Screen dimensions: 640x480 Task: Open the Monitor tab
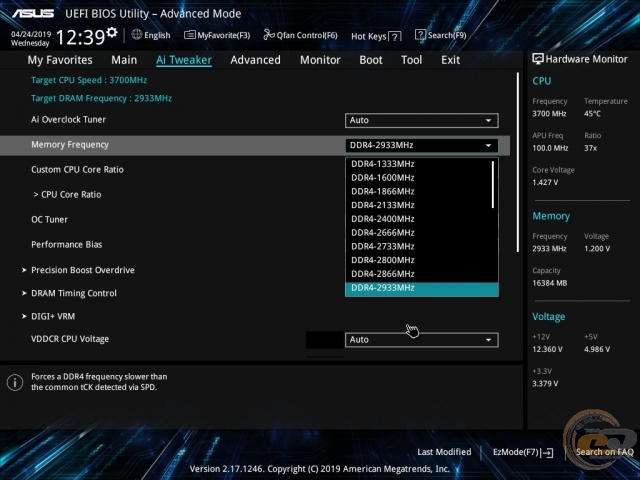(320, 60)
